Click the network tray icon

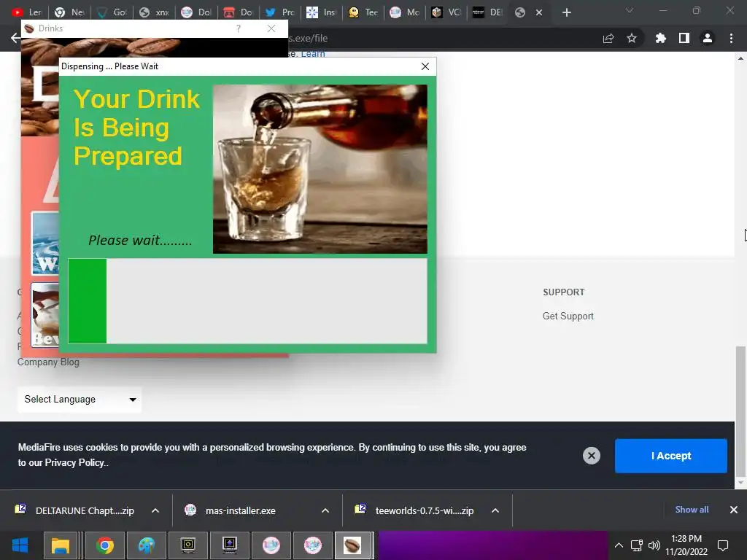pyautogui.click(x=636, y=545)
